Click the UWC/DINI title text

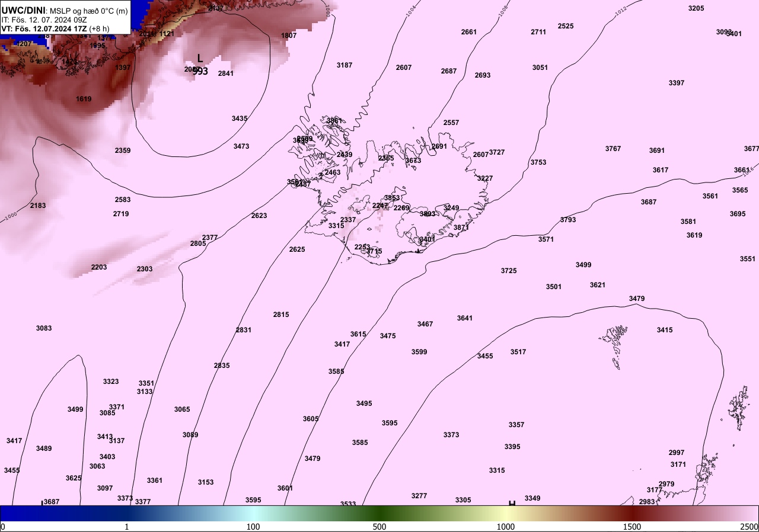[24, 9]
